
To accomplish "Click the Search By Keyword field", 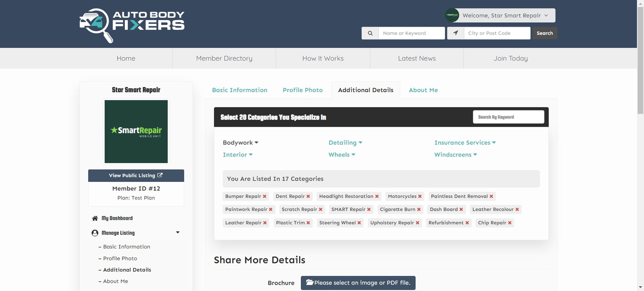I will [508, 117].
